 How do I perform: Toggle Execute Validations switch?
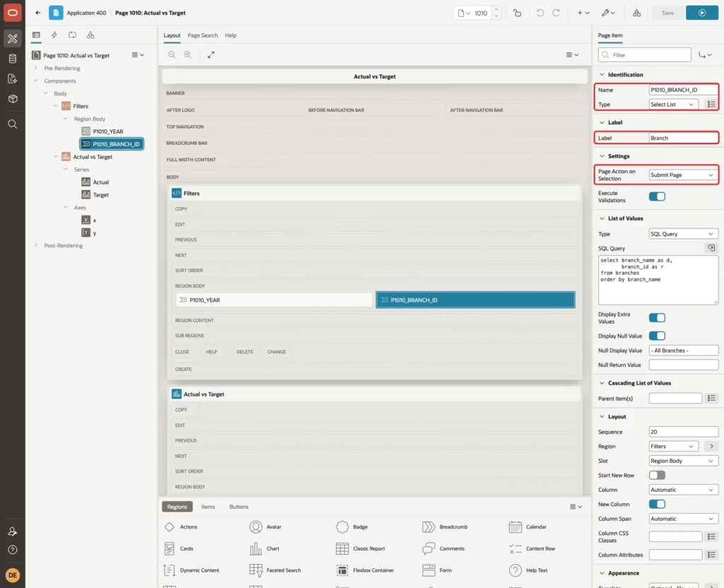[x=657, y=196]
